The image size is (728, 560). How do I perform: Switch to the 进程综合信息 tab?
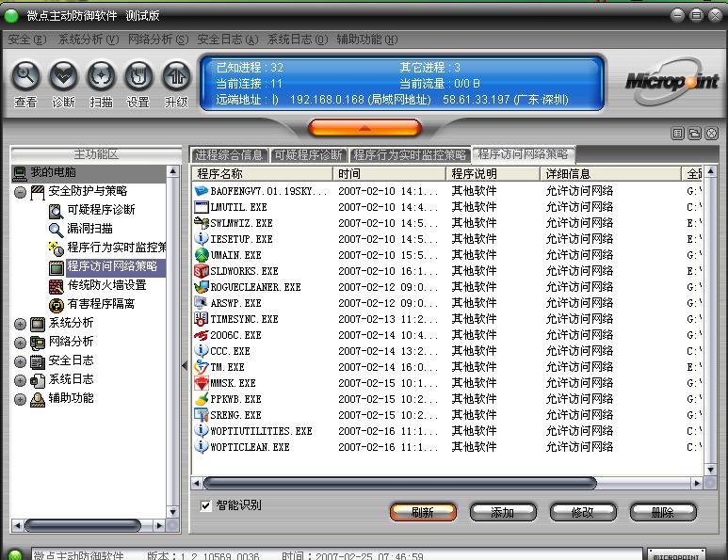[x=229, y=155]
